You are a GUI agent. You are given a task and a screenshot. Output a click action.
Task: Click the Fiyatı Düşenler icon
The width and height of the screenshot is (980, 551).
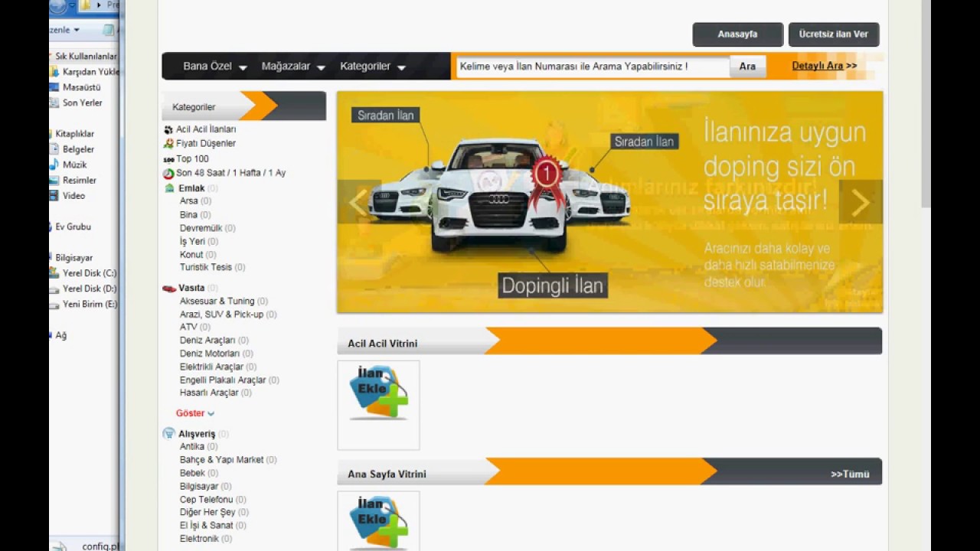click(168, 143)
